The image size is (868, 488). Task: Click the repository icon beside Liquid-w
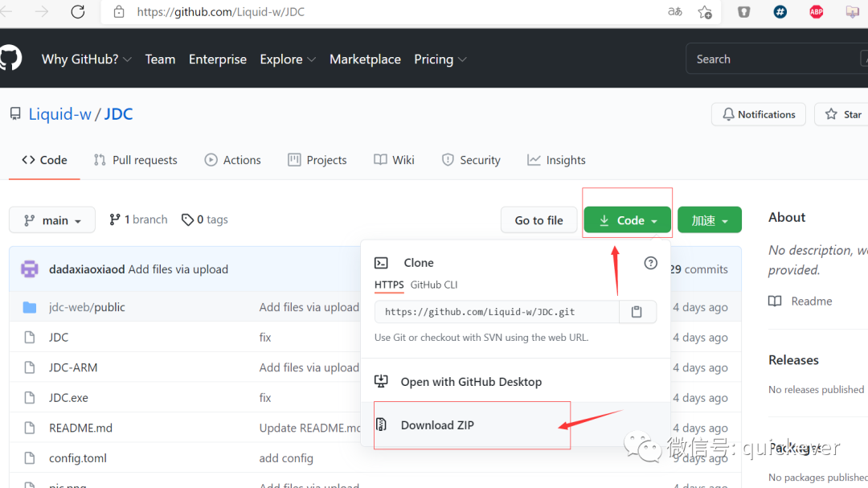pos(15,114)
